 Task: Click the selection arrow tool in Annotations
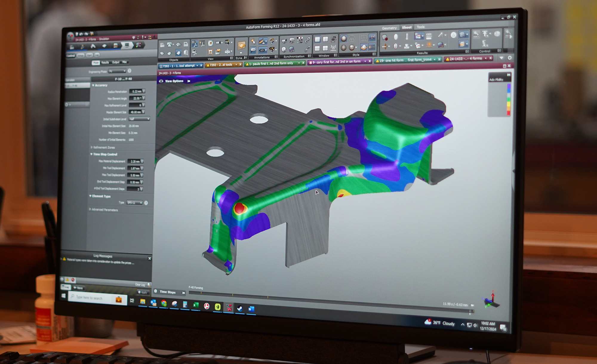pyautogui.click(x=253, y=41)
